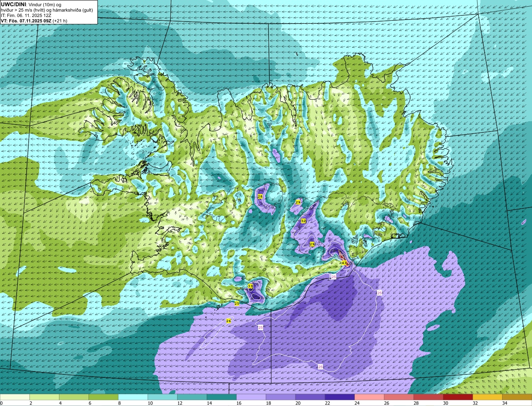Click the medium violet 20–22 legend swatch
532x406 pixels.
[x=310, y=397]
